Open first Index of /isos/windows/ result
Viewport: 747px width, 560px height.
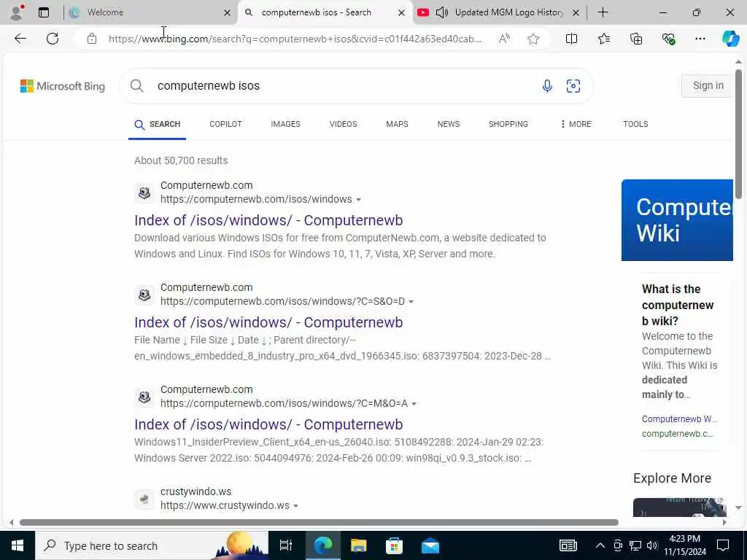pyautogui.click(x=268, y=220)
